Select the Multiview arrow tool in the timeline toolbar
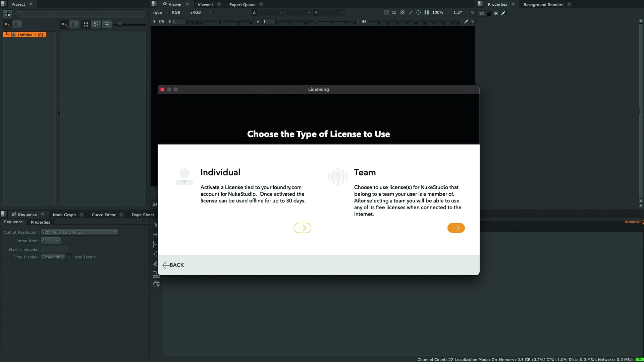This screenshot has width=644, height=362. [x=156, y=225]
